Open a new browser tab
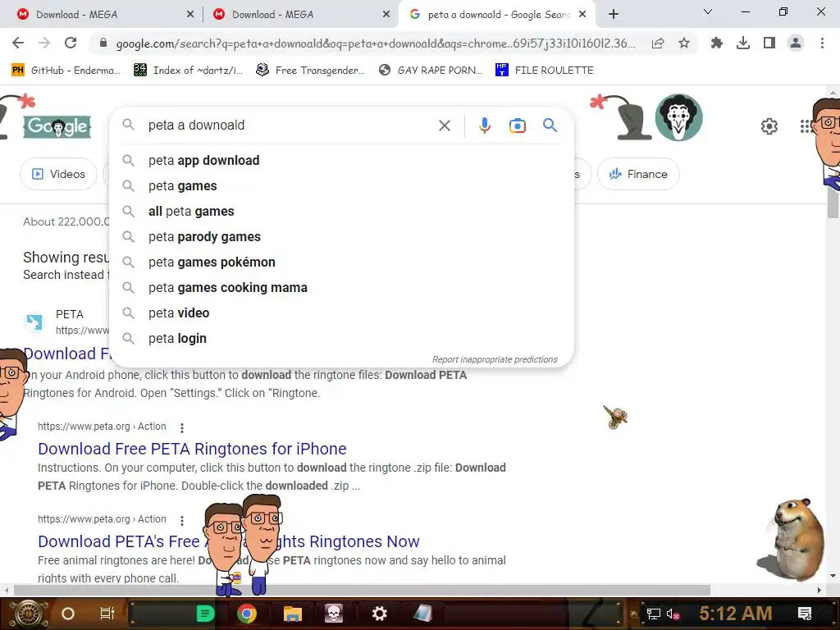The height and width of the screenshot is (630, 840). (x=614, y=15)
